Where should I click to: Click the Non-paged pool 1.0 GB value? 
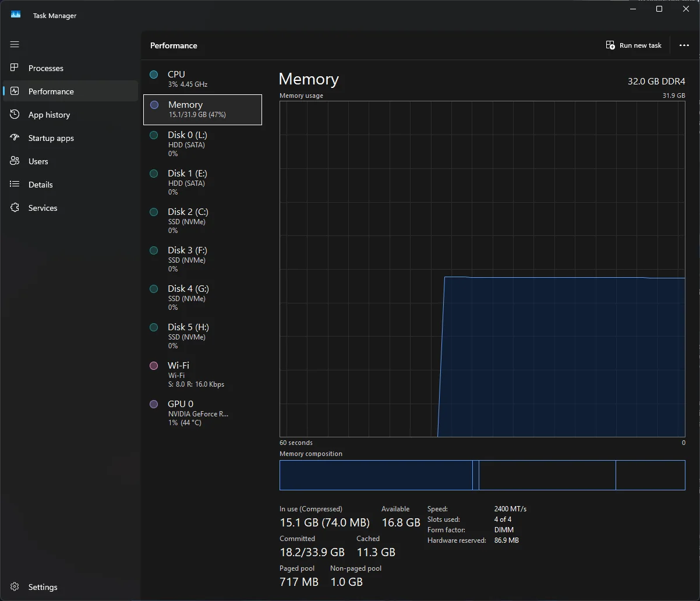[x=347, y=582]
